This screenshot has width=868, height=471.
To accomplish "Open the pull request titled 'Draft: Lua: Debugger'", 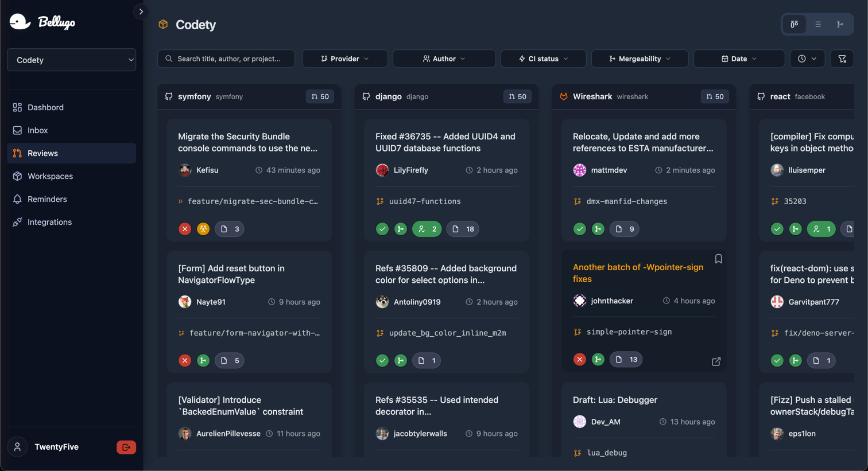I will point(615,399).
